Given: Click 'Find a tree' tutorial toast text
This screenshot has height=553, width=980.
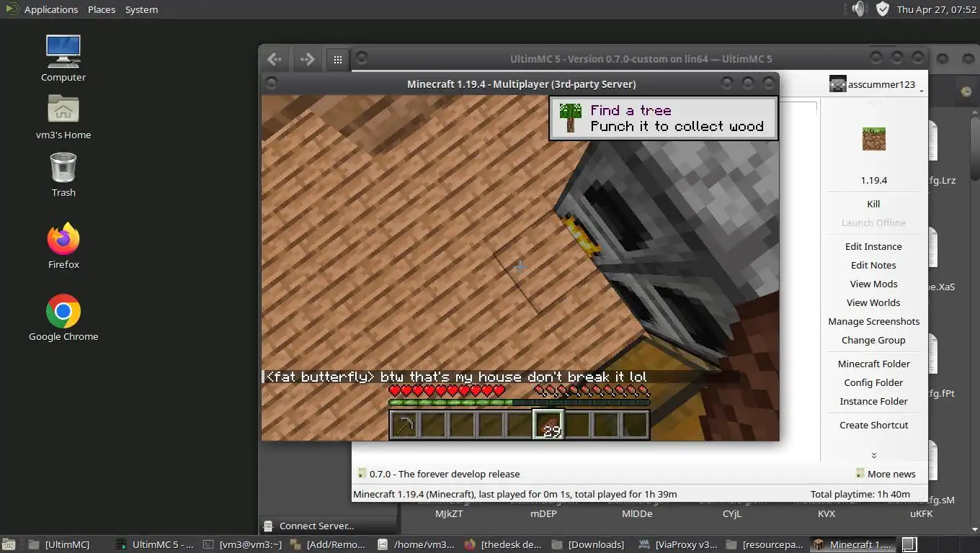Looking at the screenshot, I should click(x=631, y=110).
